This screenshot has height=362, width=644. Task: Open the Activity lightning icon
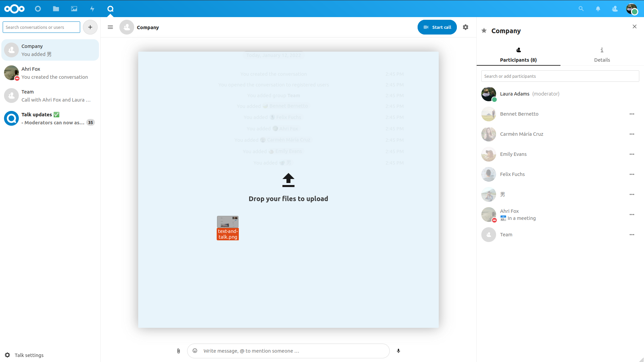[x=92, y=9]
